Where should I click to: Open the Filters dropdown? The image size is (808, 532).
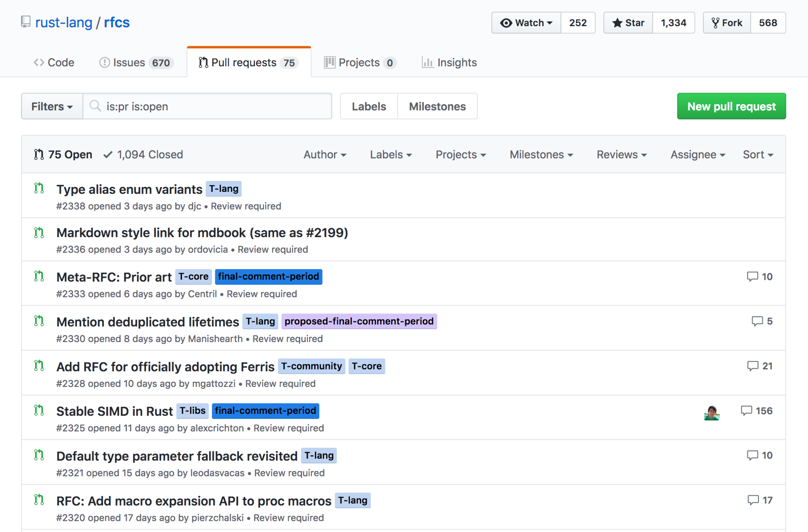(52, 106)
